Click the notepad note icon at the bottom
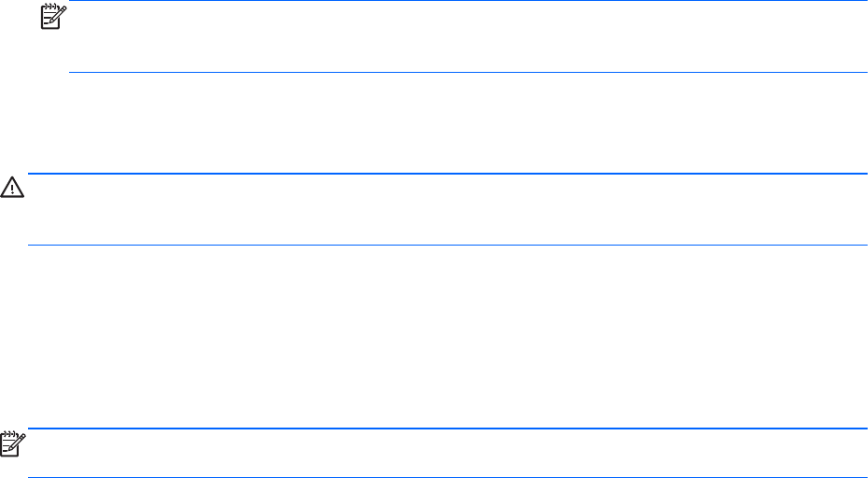The image size is (868, 478). coord(12,443)
